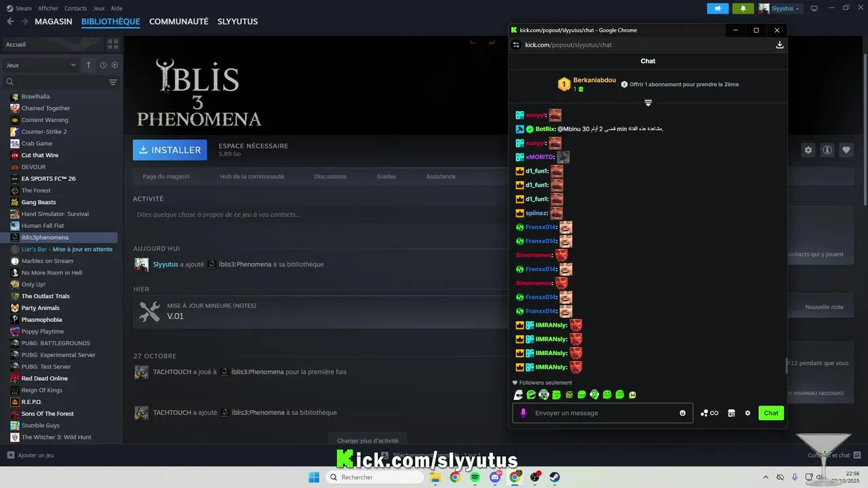Expand the Jeux category dropdown
The width and height of the screenshot is (868, 488).
pos(41,65)
